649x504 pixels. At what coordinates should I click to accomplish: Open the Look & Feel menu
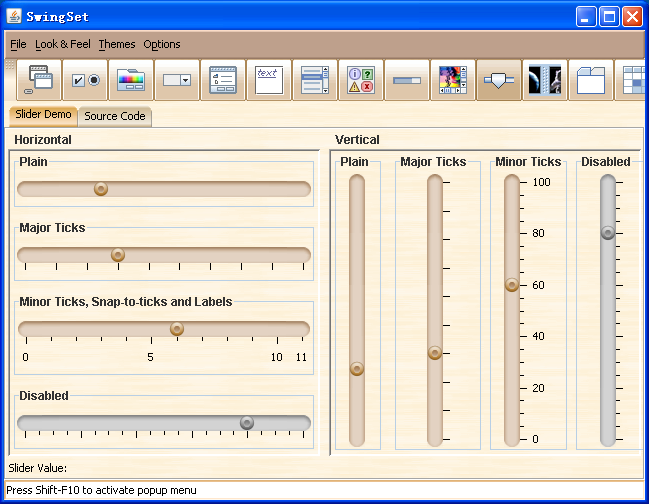(62, 44)
